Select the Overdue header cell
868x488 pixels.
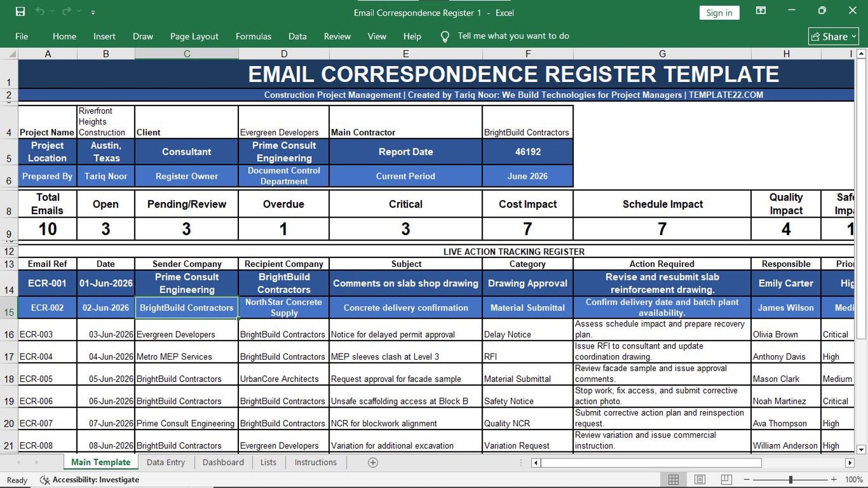(x=283, y=204)
